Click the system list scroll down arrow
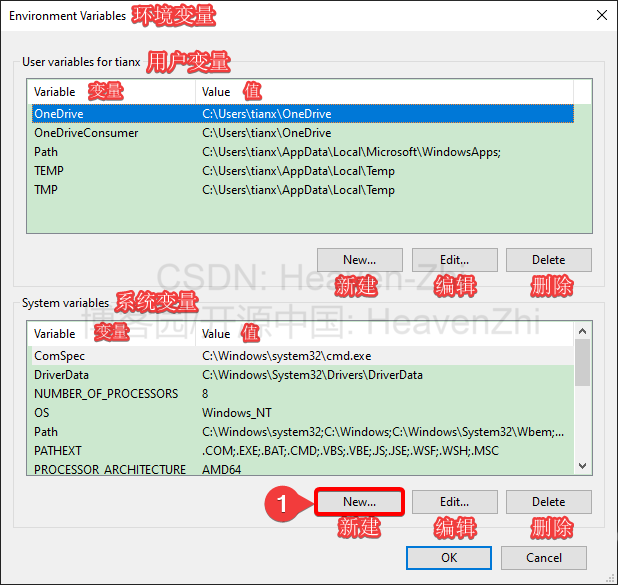 [x=583, y=466]
